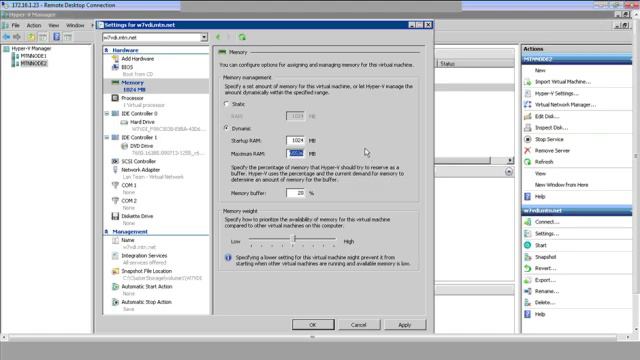Select the SCSI Controller item
Screen dimensions: 640x360
[x=138, y=161]
